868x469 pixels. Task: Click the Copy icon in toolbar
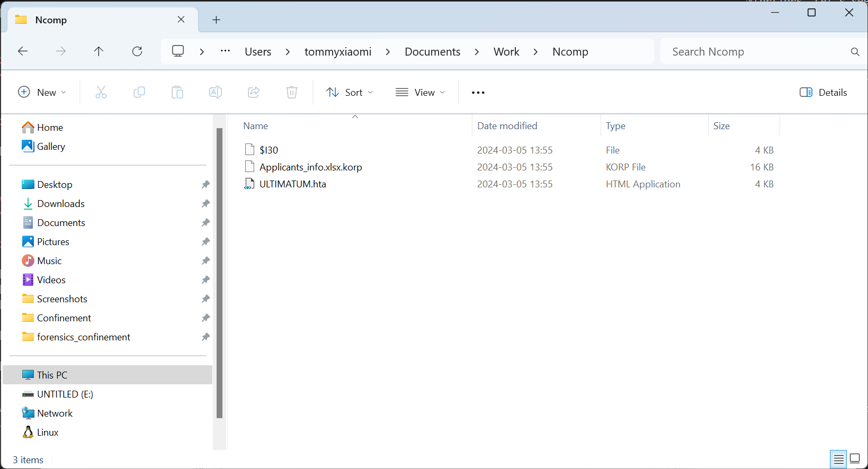[x=139, y=93]
